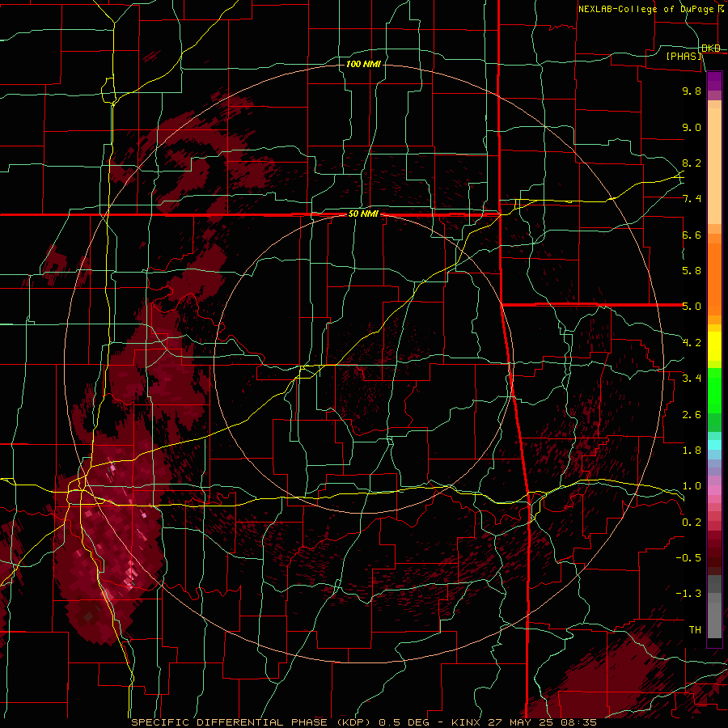Select the 2.6 value on the color scale
This screenshot has height=728, width=728.
692,415
